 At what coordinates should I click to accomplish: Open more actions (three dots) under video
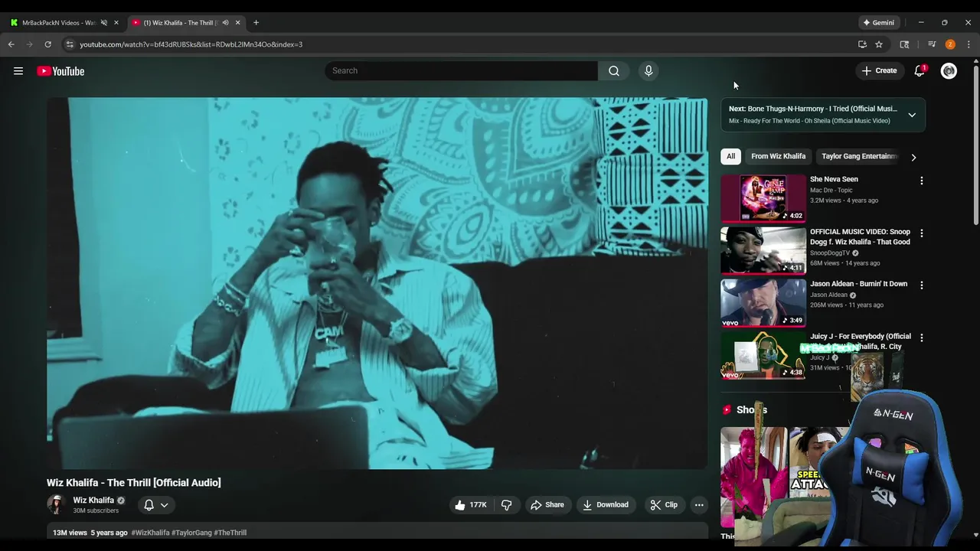click(699, 505)
